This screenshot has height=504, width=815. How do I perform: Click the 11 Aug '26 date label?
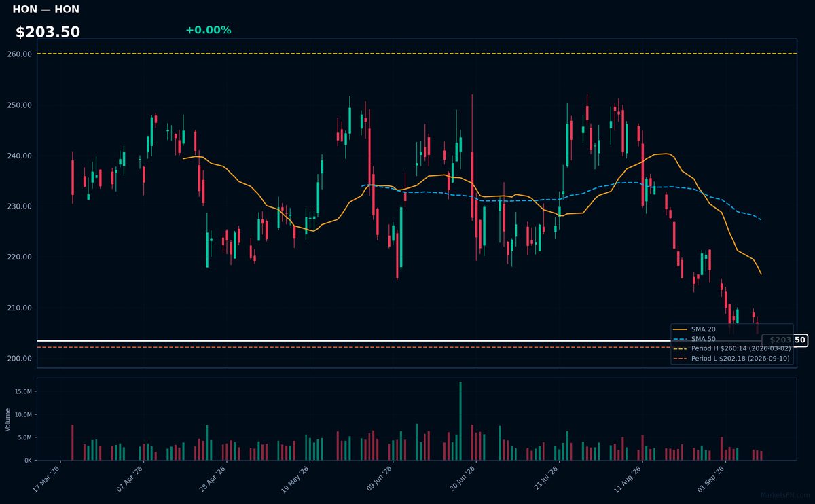coord(627,478)
